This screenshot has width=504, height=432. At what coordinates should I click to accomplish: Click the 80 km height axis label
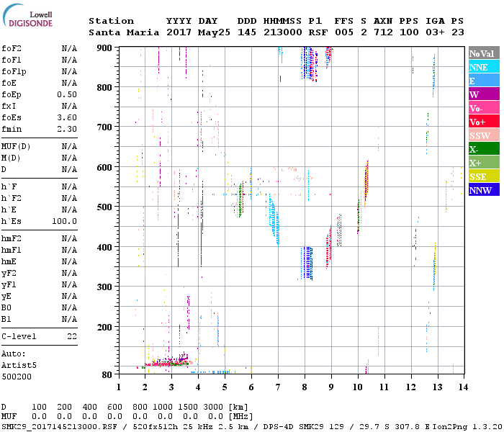[107, 375]
